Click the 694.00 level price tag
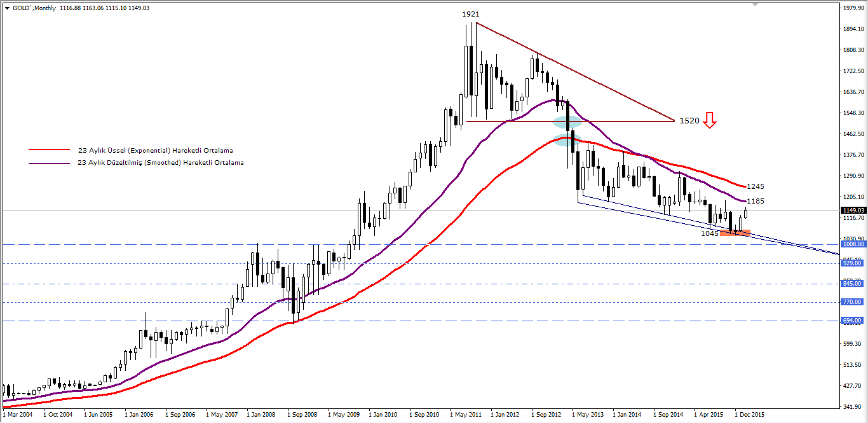 coord(852,321)
